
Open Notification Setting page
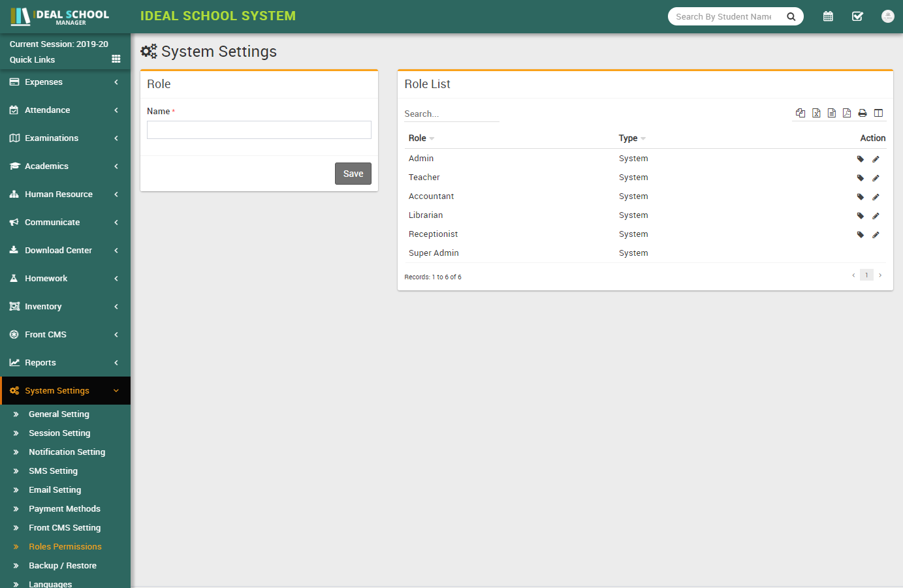67,452
